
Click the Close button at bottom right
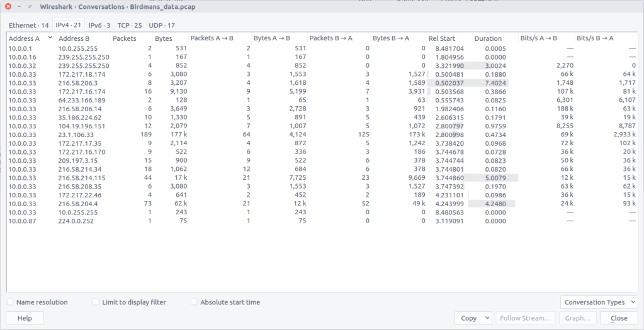click(619, 318)
